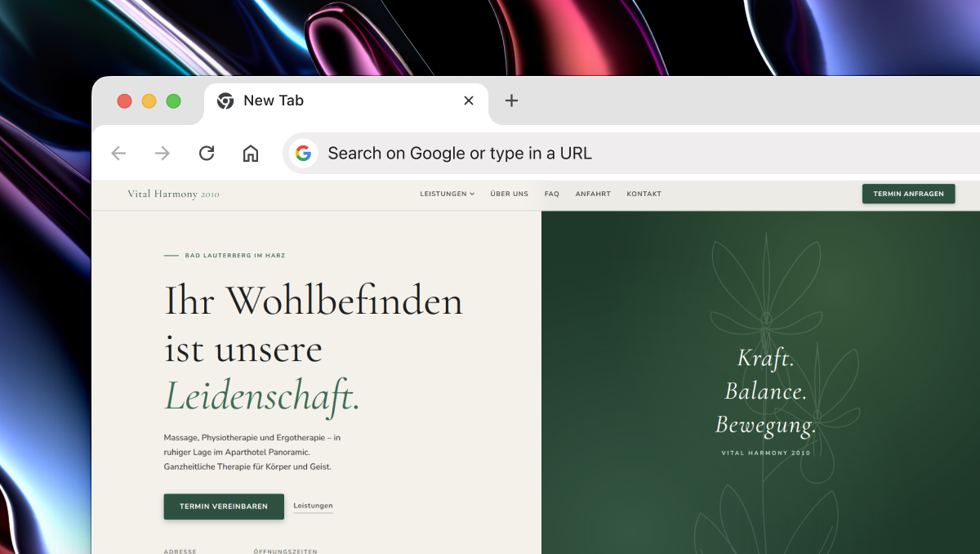Click the Termin anfragen button

(908, 194)
